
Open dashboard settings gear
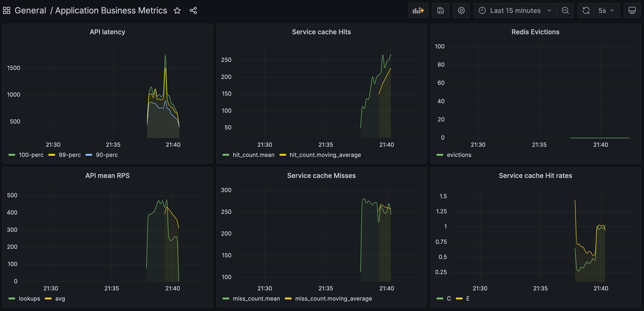(461, 10)
